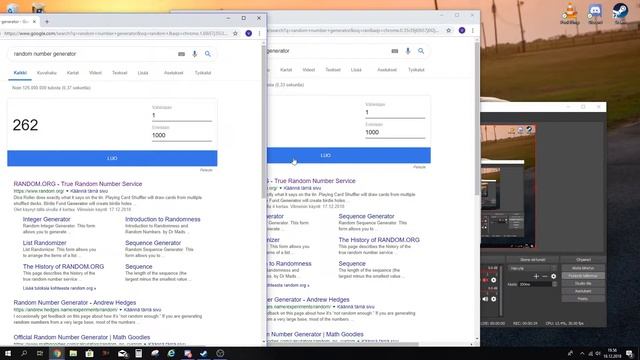Open the profile avatar in right Chrome window
This screenshot has height=360, width=640.
coord(462,30)
